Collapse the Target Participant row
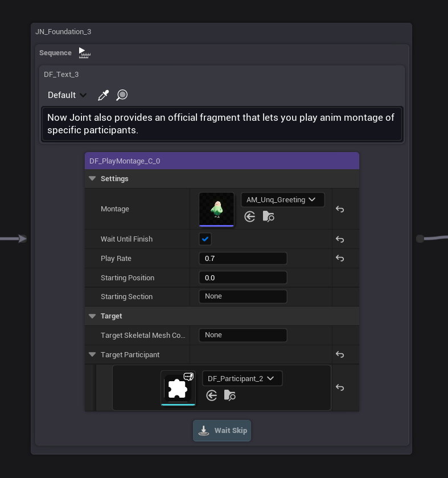The width and height of the screenshot is (448, 478). (x=92, y=354)
